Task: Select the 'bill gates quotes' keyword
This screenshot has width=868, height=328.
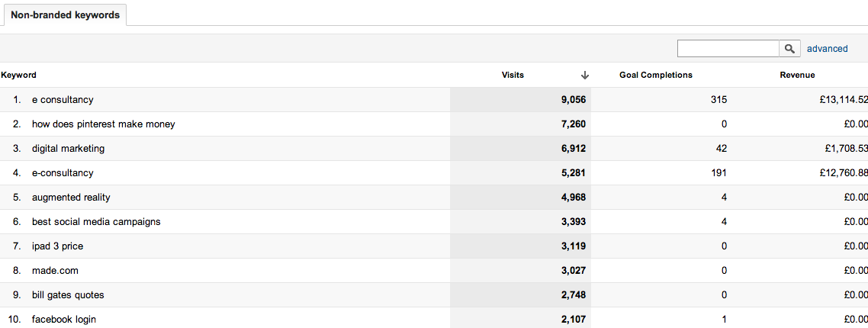Action: 68,295
